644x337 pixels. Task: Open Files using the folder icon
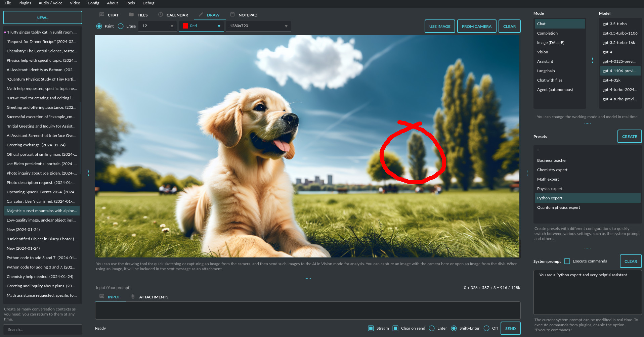click(131, 14)
